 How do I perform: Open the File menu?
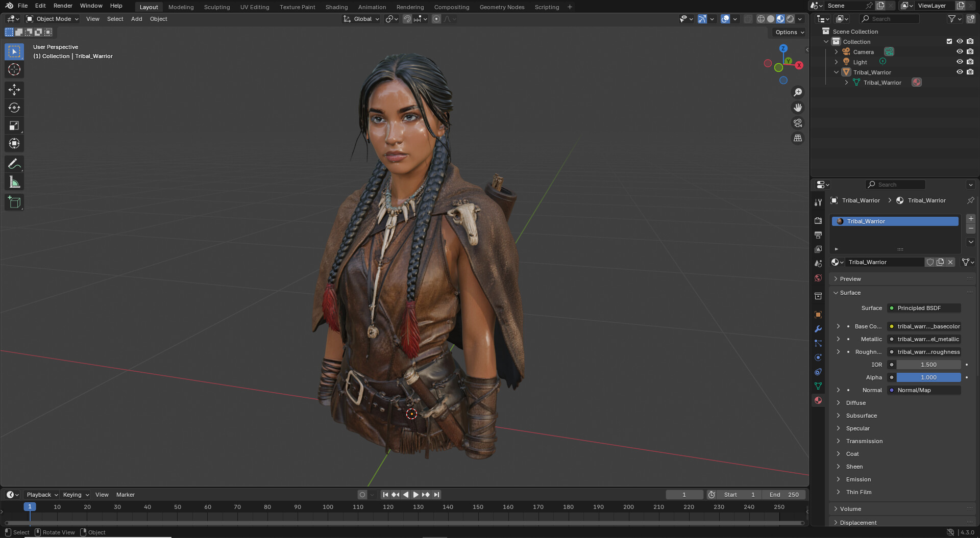[22, 6]
